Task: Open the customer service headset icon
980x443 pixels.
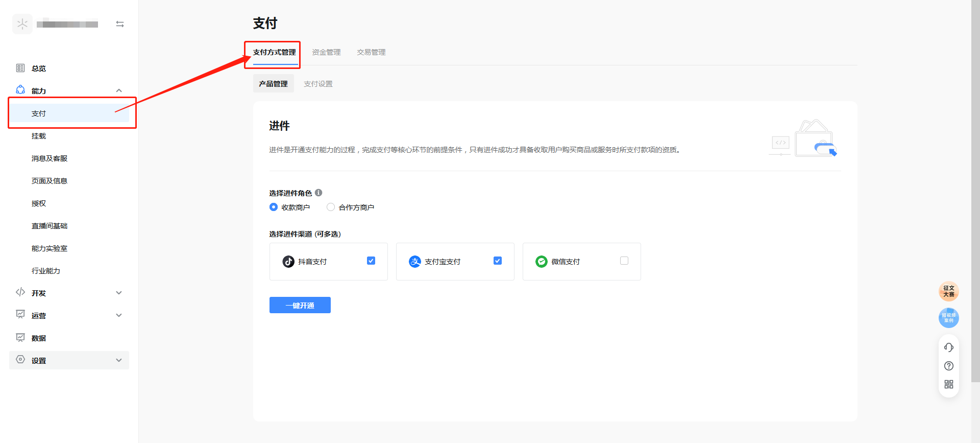Action: [x=948, y=347]
